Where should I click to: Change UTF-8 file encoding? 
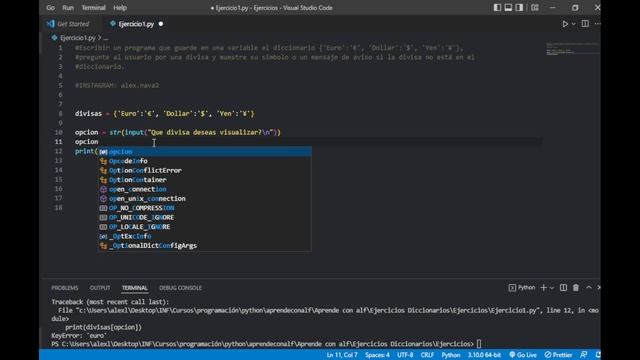(405, 355)
